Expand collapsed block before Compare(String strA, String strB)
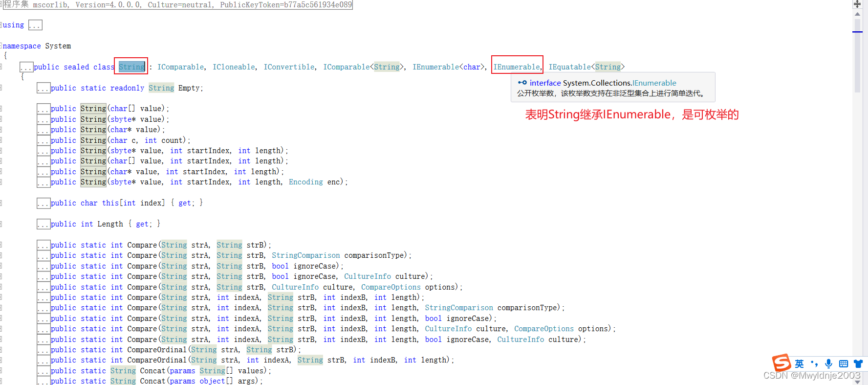Screen dimensions: 868x385 click(x=43, y=245)
